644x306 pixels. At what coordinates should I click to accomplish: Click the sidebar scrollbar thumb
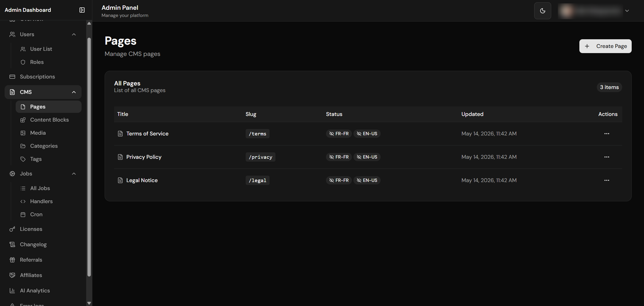(89, 157)
